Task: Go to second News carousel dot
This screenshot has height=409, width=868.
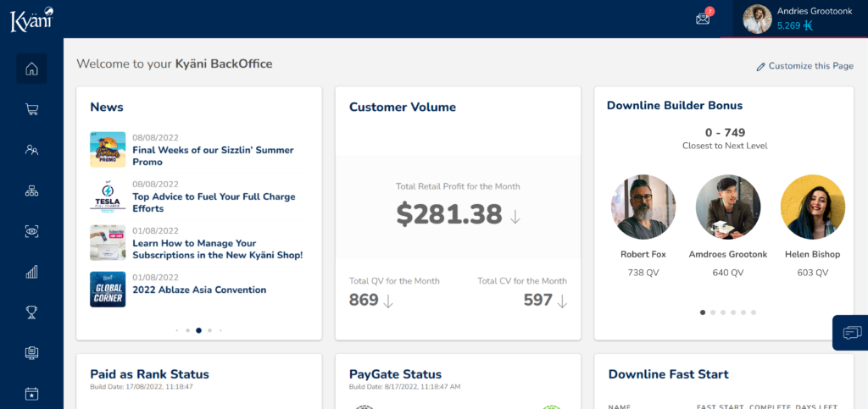Action: [187, 330]
